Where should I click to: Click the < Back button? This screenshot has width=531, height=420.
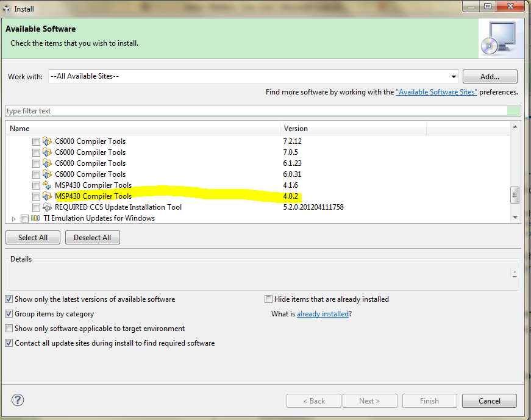pos(314,400)
